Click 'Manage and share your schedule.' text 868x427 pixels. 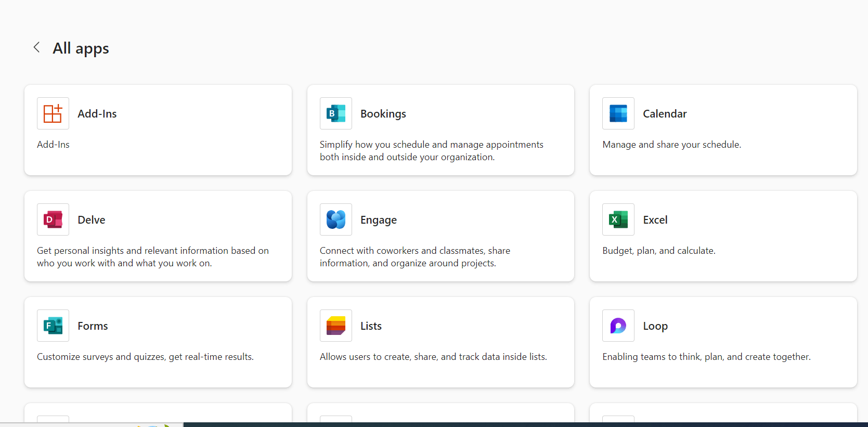[672, 145]
